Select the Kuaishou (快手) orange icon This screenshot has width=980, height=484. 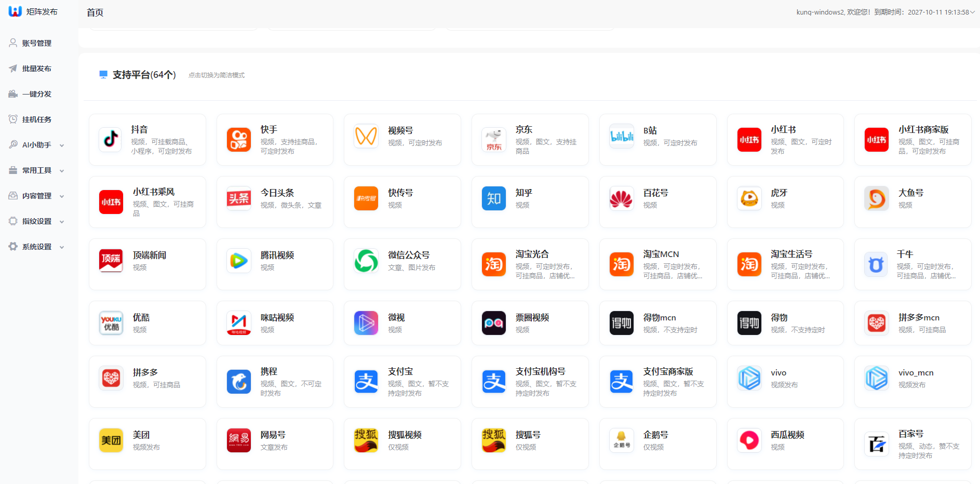click(x=238, y=140)
